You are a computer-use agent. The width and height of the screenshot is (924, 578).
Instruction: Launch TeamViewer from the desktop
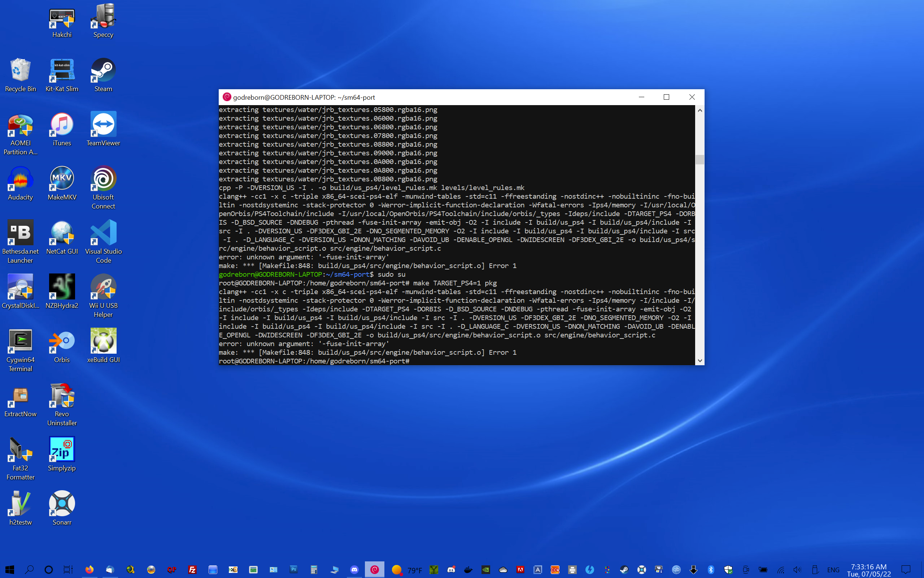tap(103, 130)
